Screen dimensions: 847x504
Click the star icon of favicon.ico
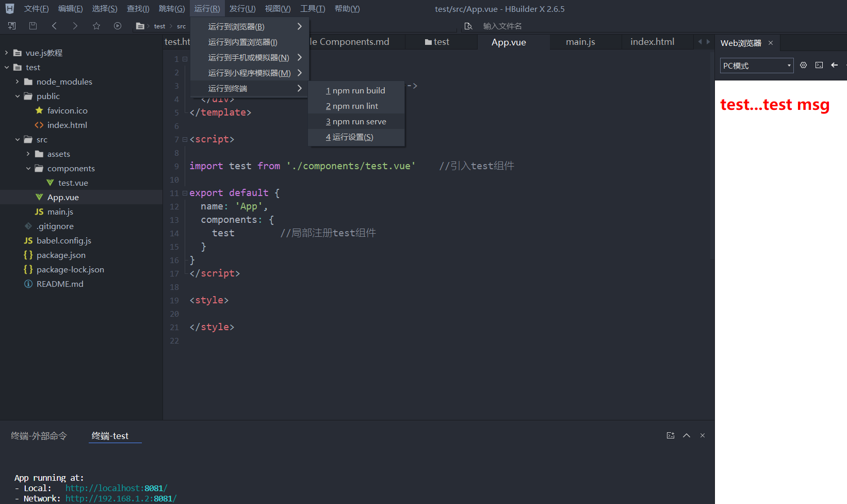[x=39, y=110]
